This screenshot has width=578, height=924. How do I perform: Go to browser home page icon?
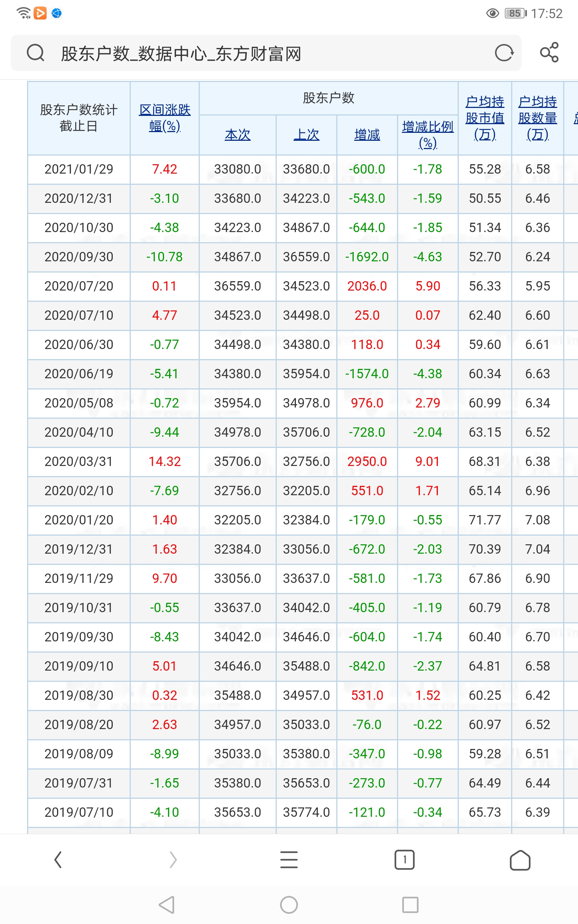520,860
